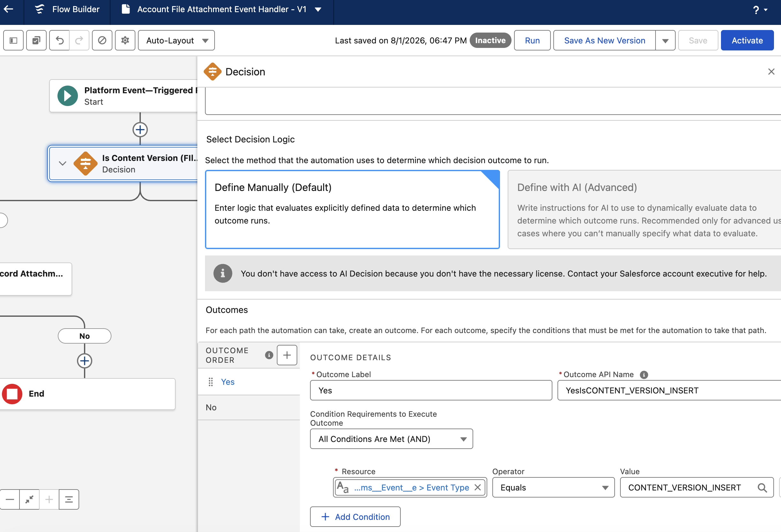The height and width of the screenshot is (532, 781).
Task: Click the Run button
Action: click(x=532, y=40)
